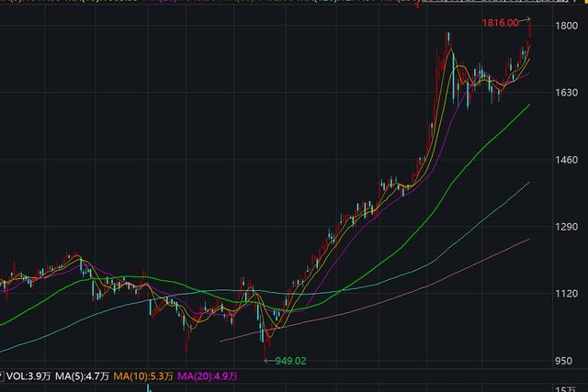Click the VOL:3.9万 volume readout
The image size is (588, 392).
tap(28, 375)
